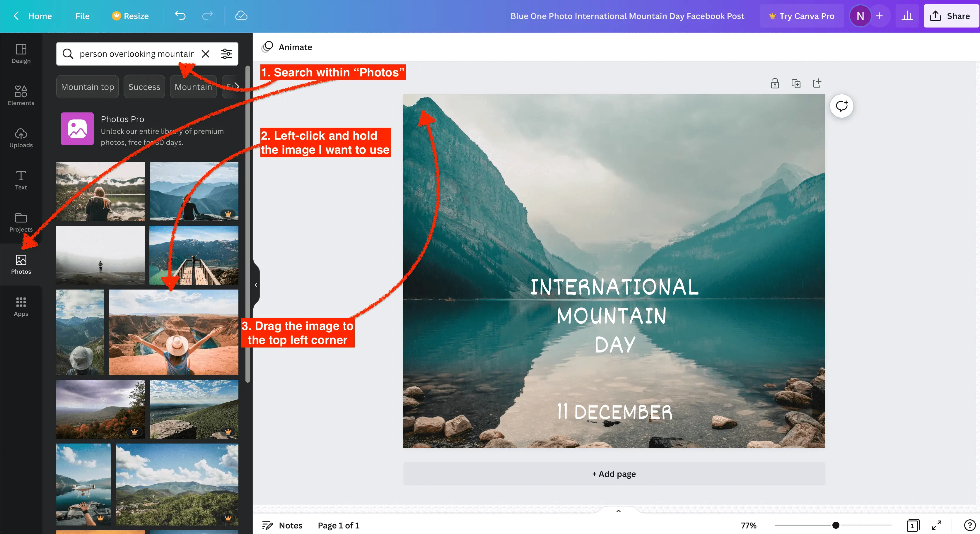
Task: Click the undo arrow icon
Action: pos(180,16)
